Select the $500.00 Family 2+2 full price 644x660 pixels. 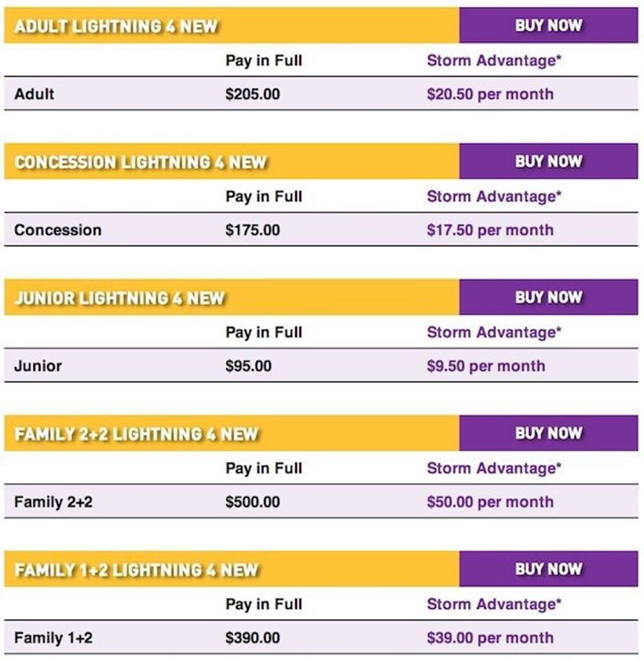click(x=252, y=502)
